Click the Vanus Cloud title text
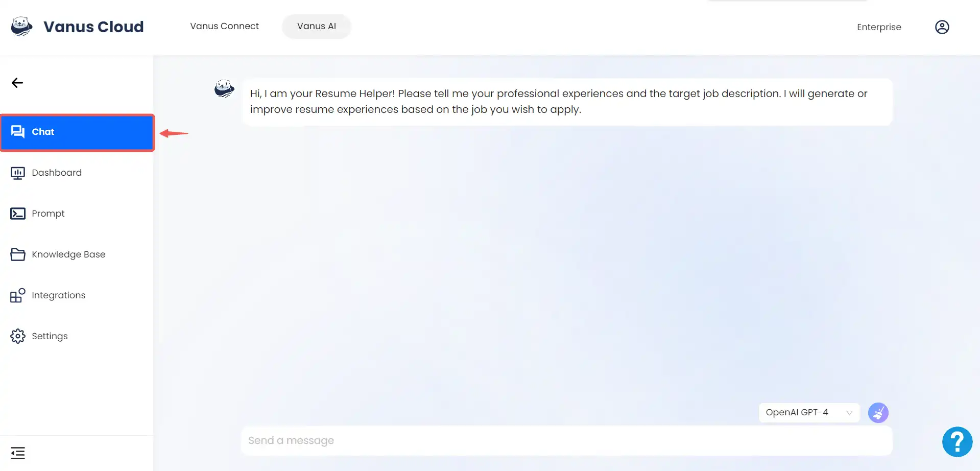 pyautogui.click(x=93, y=27)
